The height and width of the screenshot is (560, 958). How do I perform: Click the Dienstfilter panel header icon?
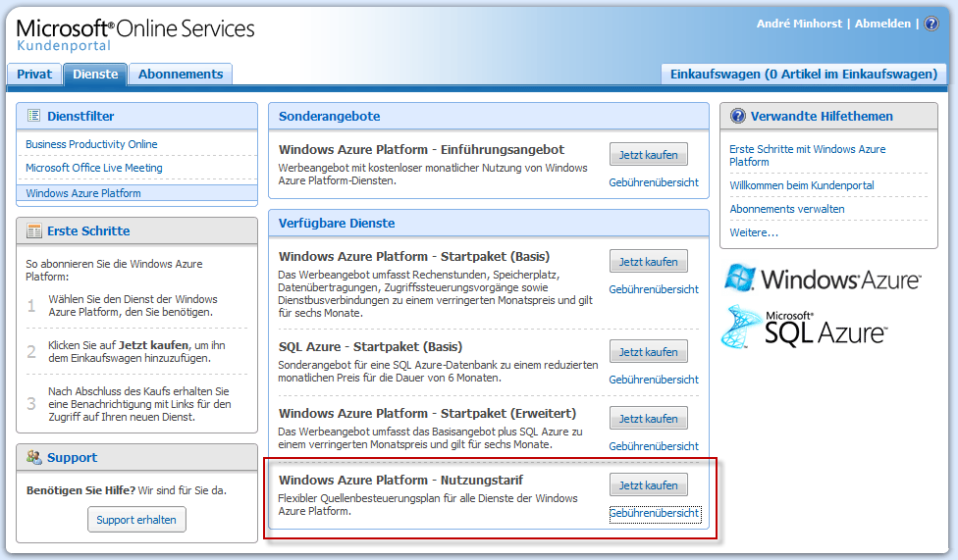tap(34, 116)
